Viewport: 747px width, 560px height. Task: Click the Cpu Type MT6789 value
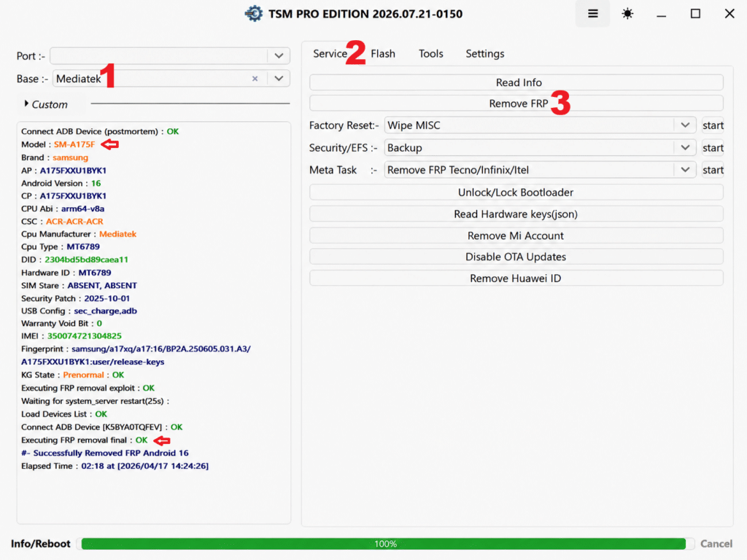[83, 246]
